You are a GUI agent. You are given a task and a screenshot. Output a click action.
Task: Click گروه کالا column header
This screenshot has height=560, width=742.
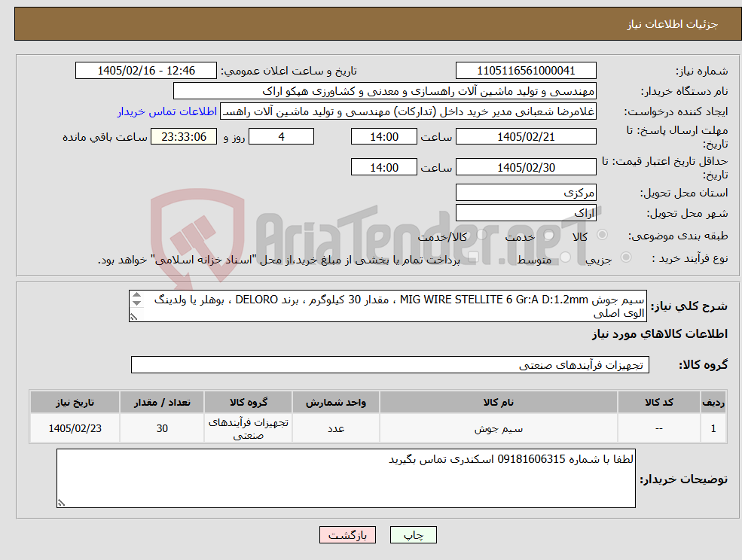[x=248, y=402]
